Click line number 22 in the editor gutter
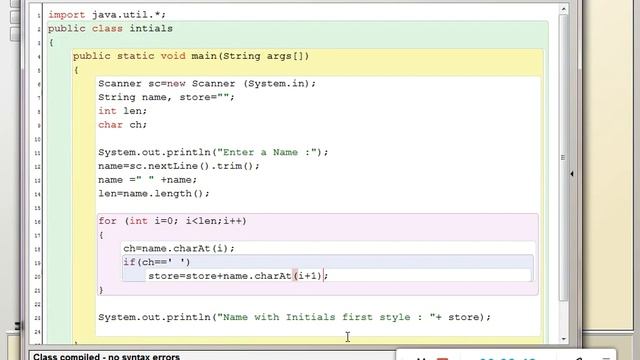 click(x=38, y=304)
